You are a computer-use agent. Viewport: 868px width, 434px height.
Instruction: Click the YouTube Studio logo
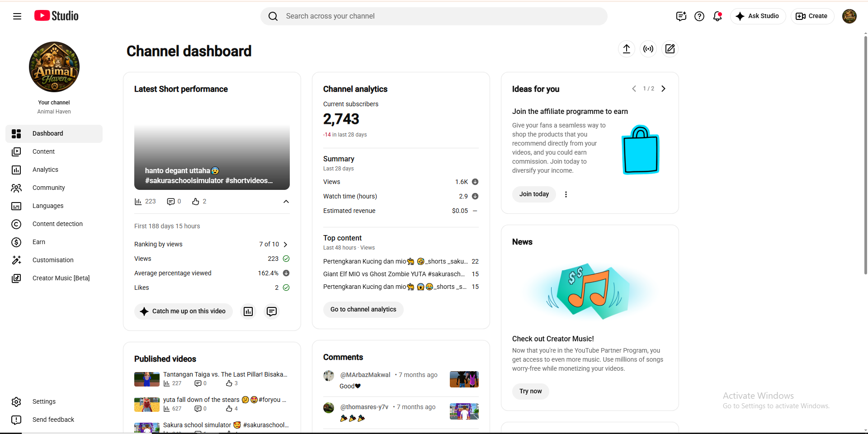tap(57, 16)
